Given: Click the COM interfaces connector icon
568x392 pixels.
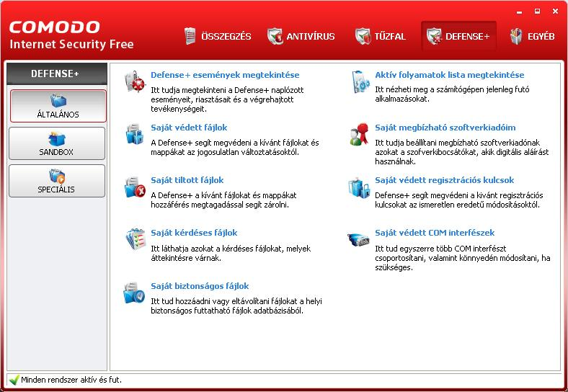Looking at the screenshot, I should [358, 239].
